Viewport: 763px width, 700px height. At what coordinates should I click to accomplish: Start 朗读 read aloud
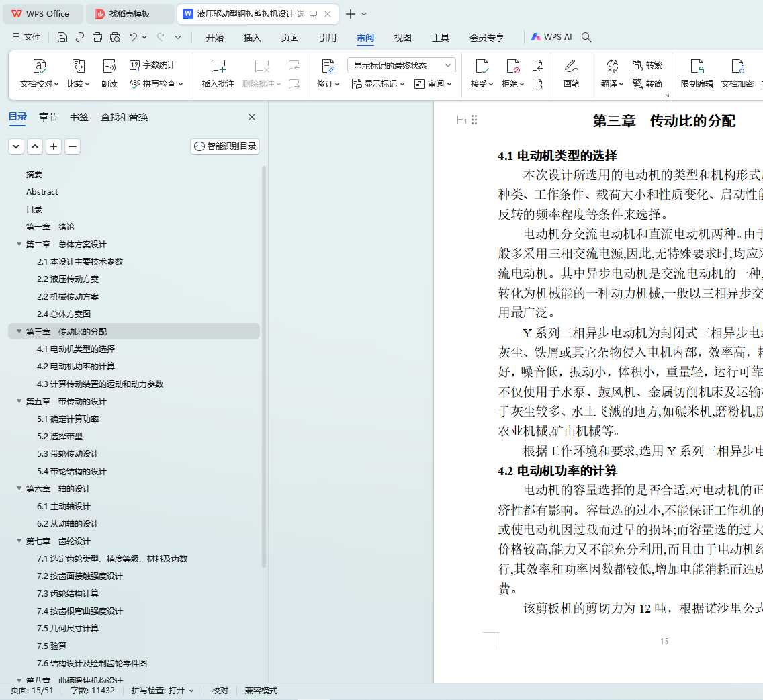coord(109,73)
